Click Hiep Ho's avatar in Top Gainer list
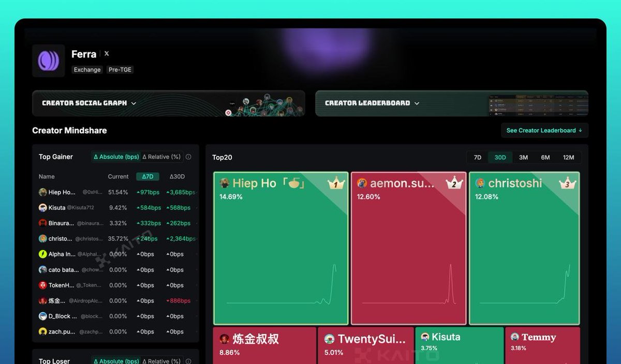621x364 pixels. [x=43, y=192]
